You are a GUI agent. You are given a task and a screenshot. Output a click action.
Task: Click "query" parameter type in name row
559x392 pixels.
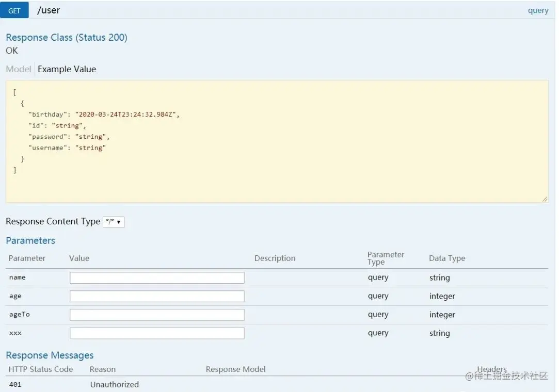pos(378,277)
